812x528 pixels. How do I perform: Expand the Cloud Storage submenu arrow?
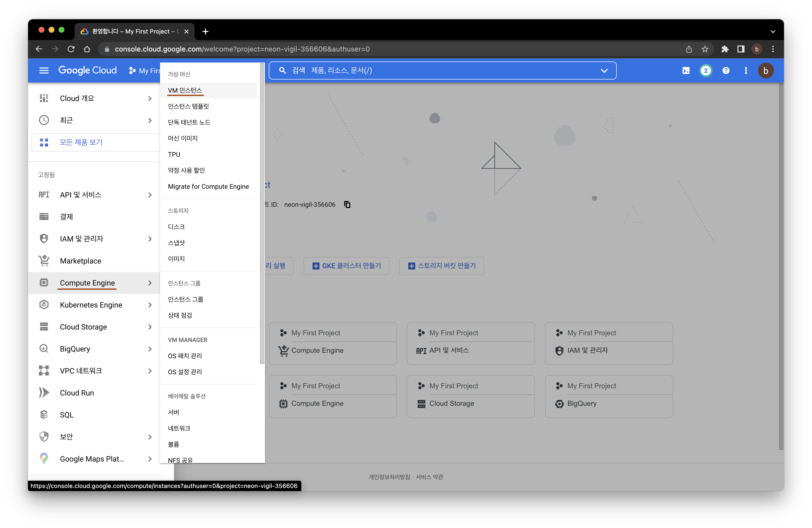(150, 327)
